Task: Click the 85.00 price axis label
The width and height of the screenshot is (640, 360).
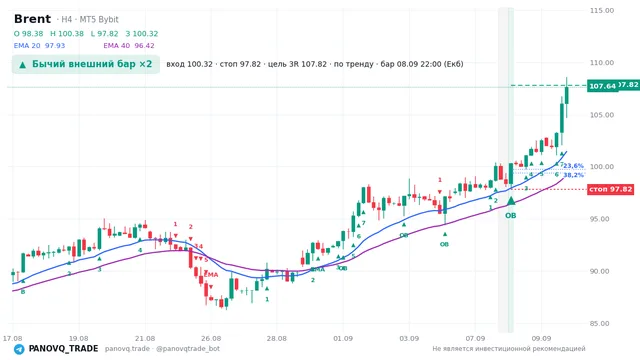Action: click(x=599, y=323)
